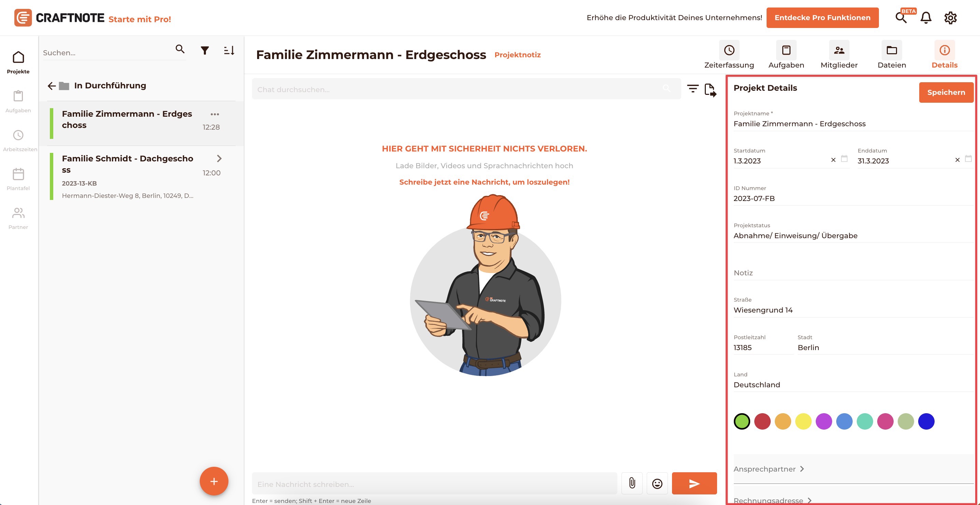
Task: Select the purple project color
Action: point(824,421)
